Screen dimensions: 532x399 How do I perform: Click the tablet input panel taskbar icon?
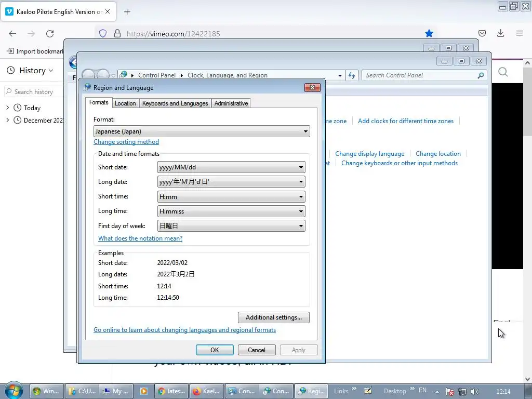tap(368, 391)
